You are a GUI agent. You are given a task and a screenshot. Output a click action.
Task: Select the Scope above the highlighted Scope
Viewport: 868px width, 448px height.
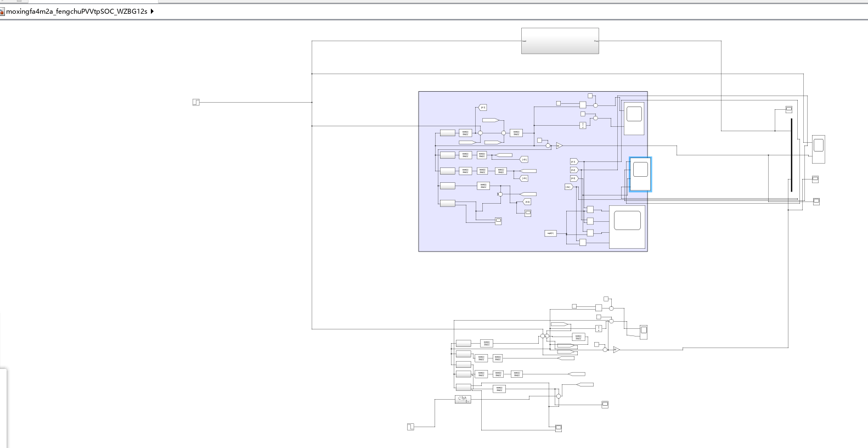coord(634,118)
